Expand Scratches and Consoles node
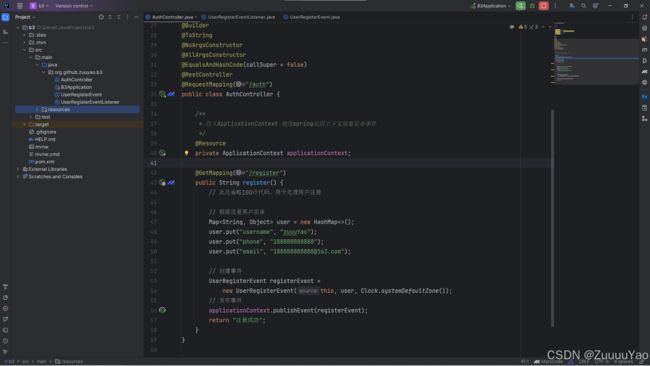The image size is (650, 366). (18, 177)
